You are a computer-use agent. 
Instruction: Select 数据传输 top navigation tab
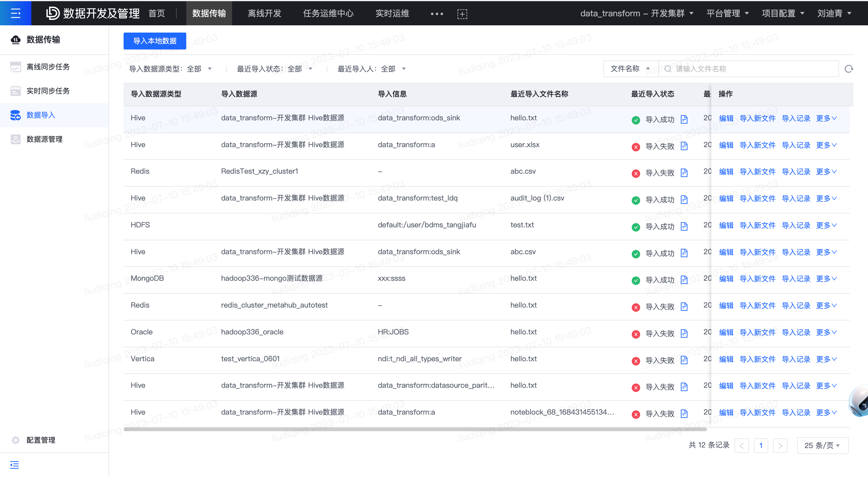[x=209, y=13]
